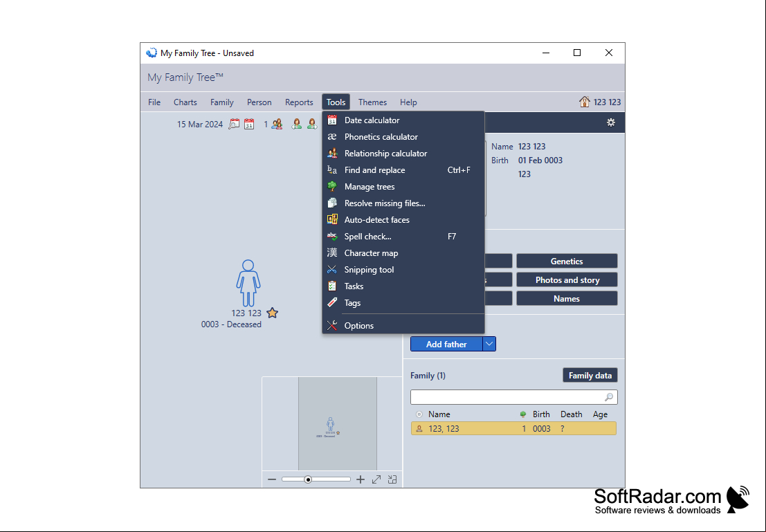766x532 pixels.
Task: Click the family search input field
Action: click(514, 397)
